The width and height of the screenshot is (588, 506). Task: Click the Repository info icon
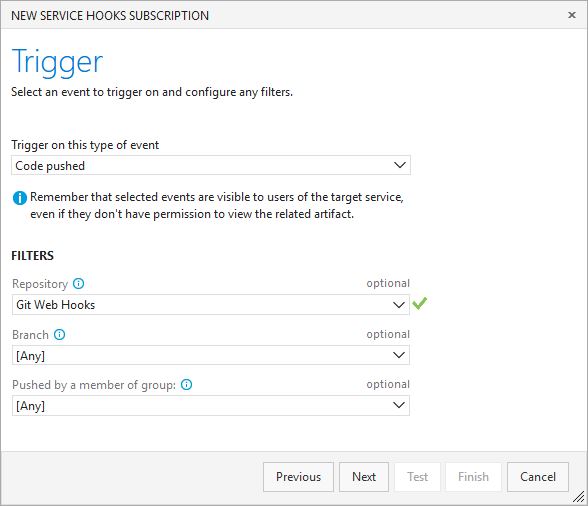[x=78, y=284]
